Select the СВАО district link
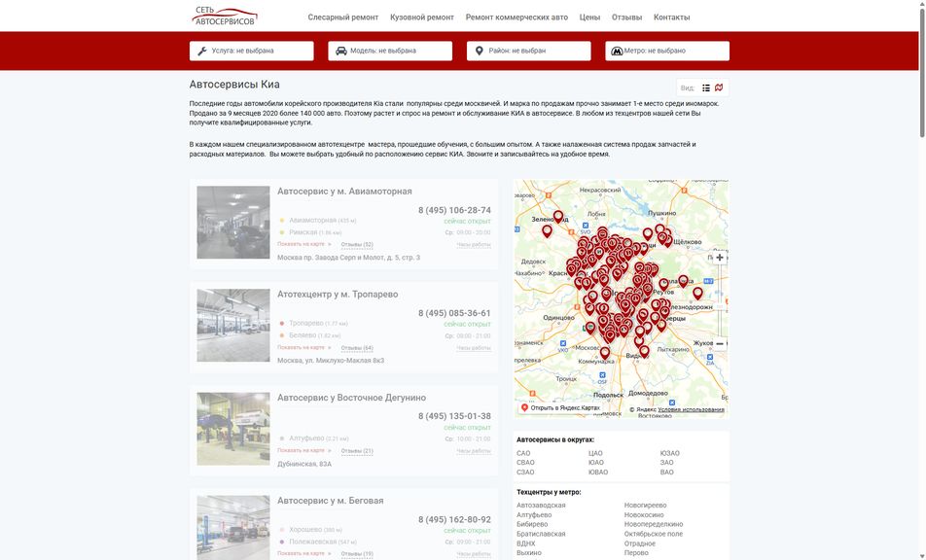 [x=525, y=463]
